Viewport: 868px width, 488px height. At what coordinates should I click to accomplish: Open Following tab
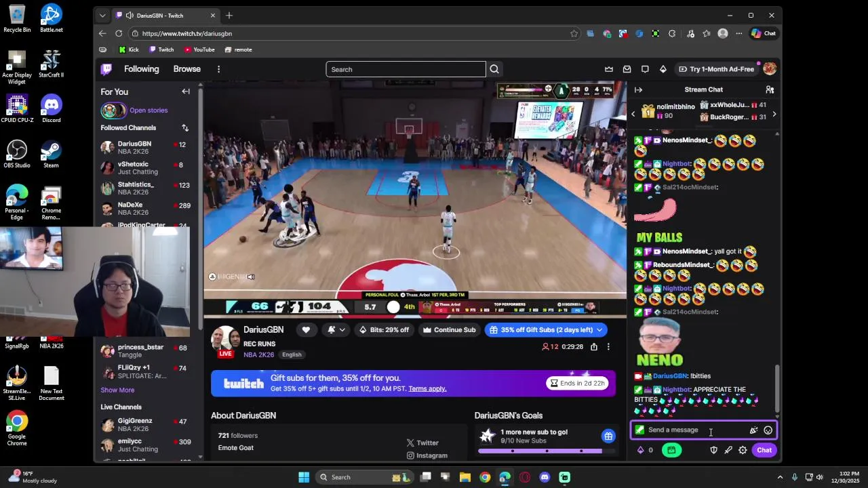click(x=141, y=69)
